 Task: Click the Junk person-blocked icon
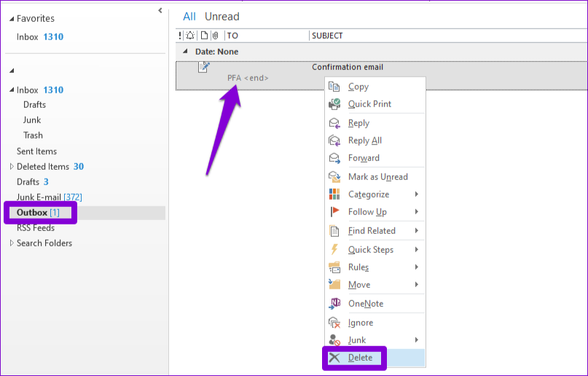334,340
